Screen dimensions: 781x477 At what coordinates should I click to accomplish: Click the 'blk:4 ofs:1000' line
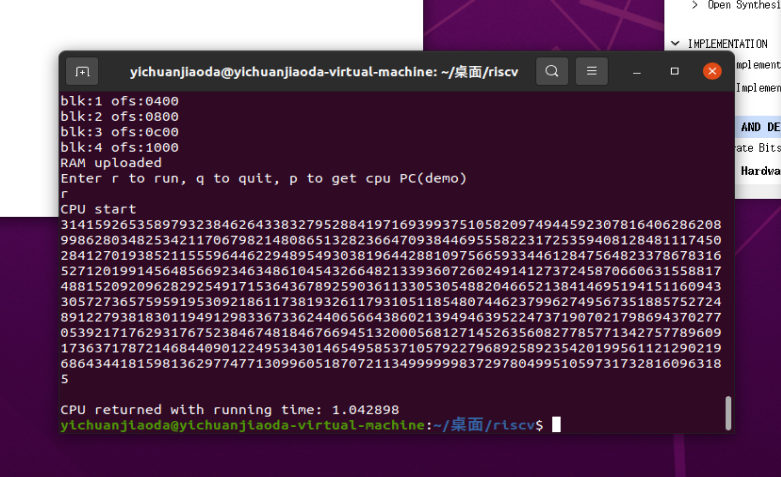(120, 147)
